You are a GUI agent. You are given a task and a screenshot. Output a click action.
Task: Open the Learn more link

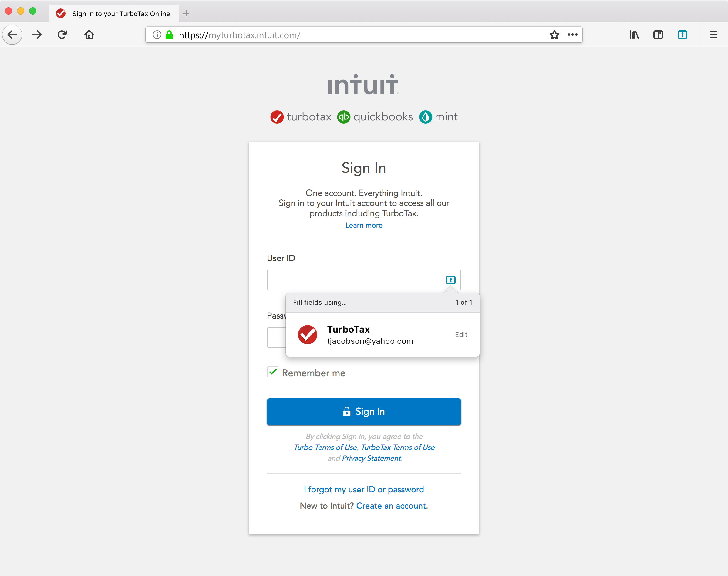[x=364, y=225]
